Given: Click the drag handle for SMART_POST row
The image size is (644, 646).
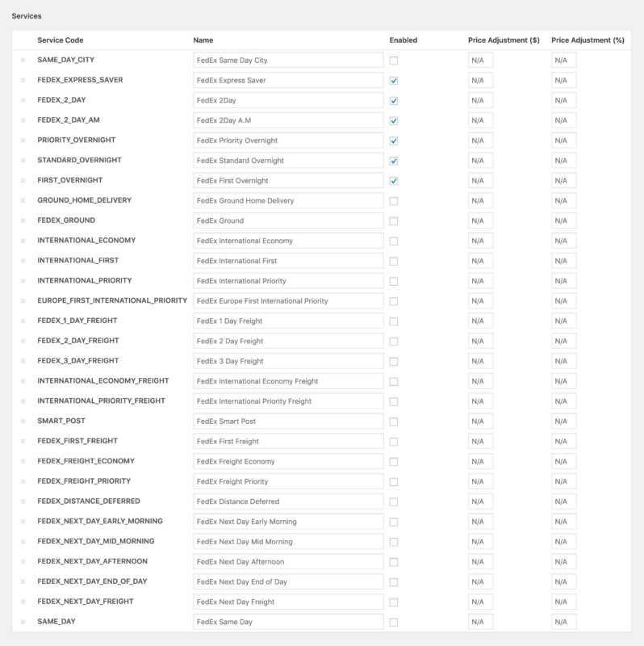Looking at the screenshot, I should point(24,421).
